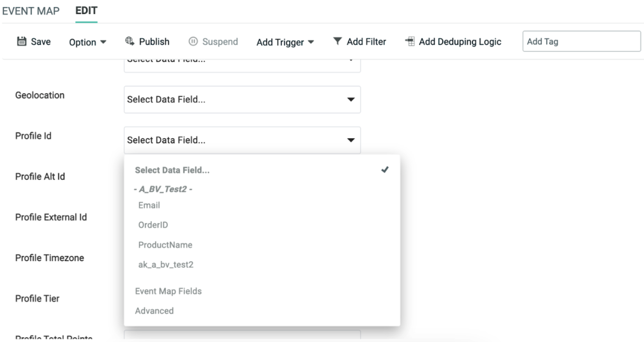The image size is (644, 342).
Task: Click the Add Tag input field
Action: (581, 42)
